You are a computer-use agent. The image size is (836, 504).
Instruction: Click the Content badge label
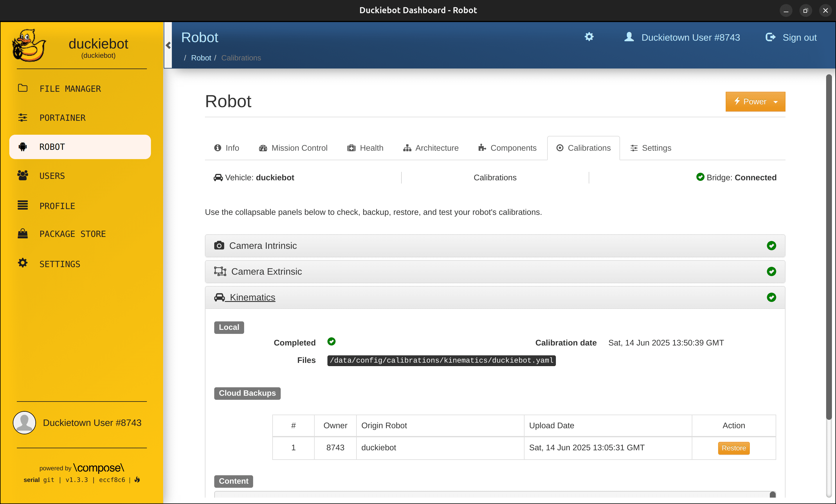pos(233,481)
